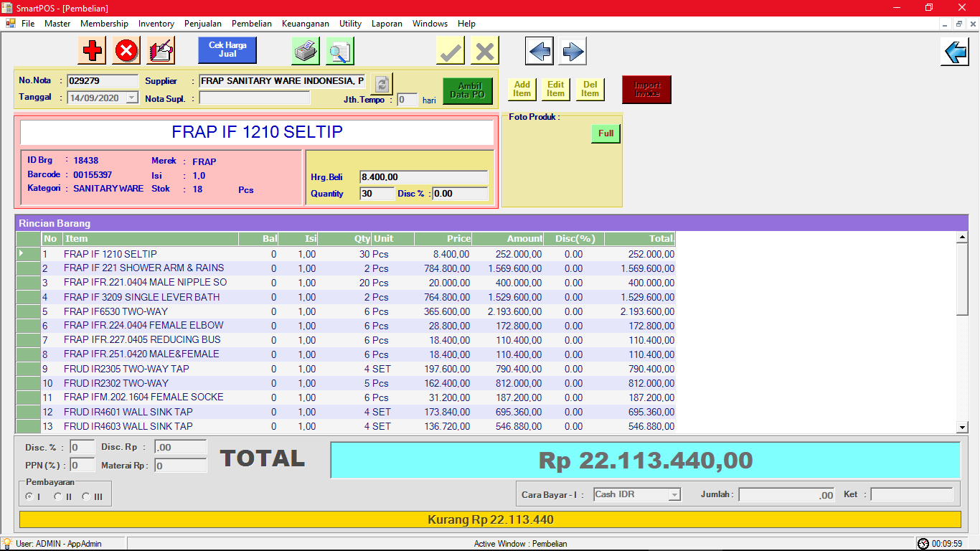980x551 pixels.
Task: Open the Pembelian menu
Action: 252,24
